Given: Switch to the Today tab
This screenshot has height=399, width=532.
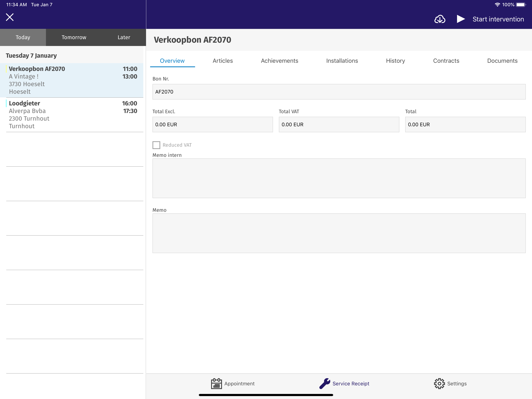Looking at the screenshot, I should coord(23,37).
